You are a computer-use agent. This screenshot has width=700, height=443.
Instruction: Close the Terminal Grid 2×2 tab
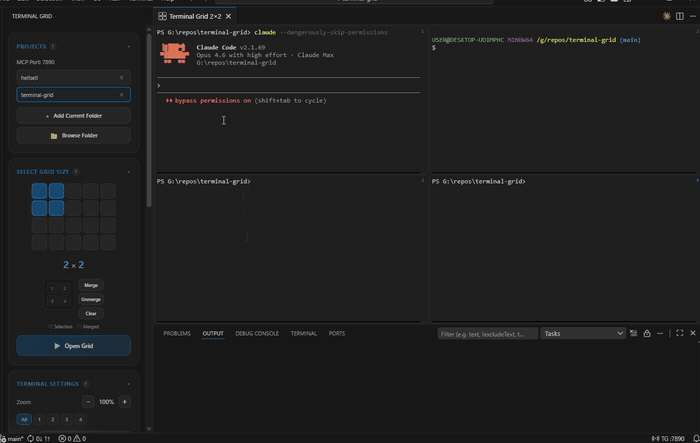(x=229, y=16)
